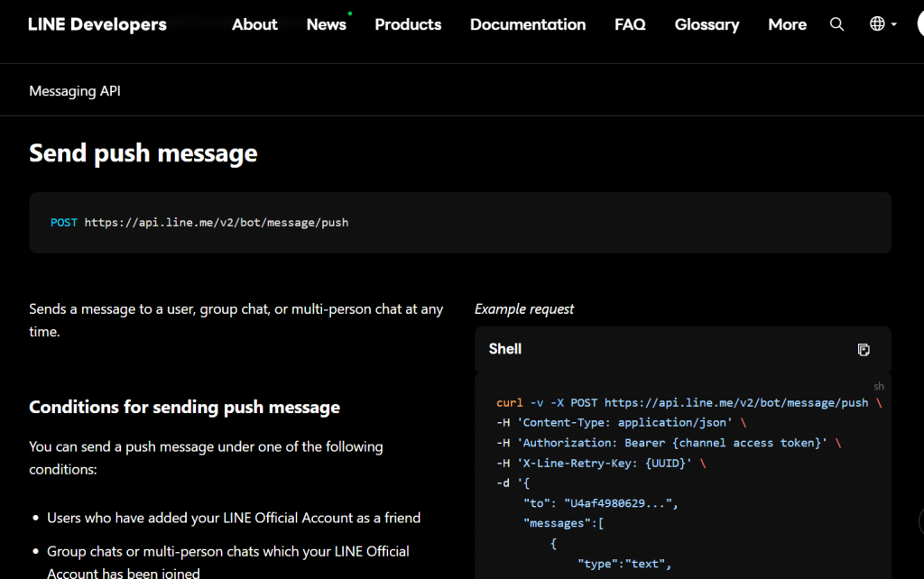
Task: Open the About menu
Action: click(x=254, y=24)
